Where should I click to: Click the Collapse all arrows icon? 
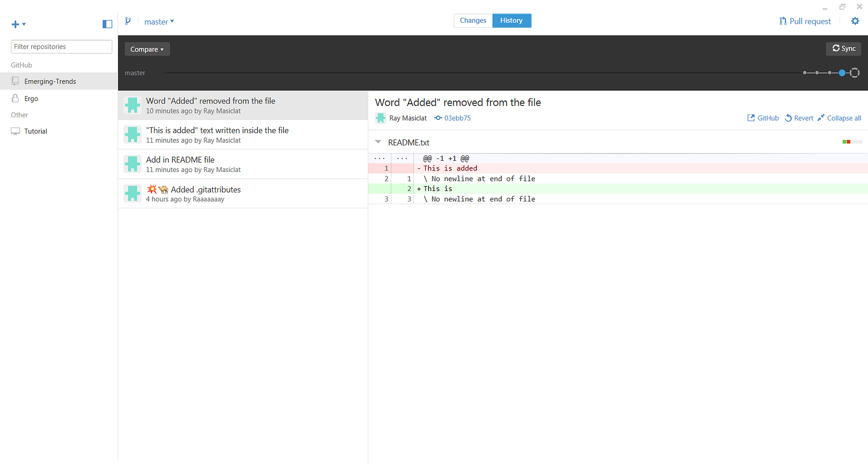point(821,118)
